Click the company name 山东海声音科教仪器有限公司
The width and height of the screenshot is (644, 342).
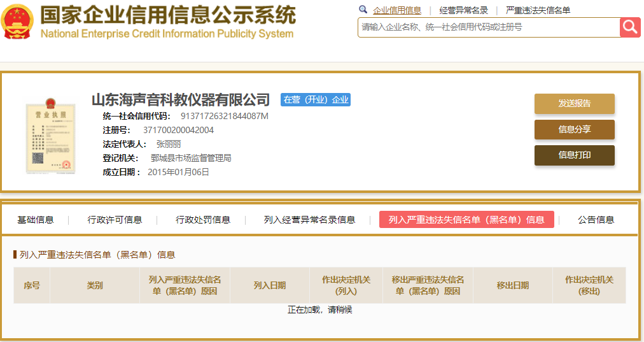[180, 99]
